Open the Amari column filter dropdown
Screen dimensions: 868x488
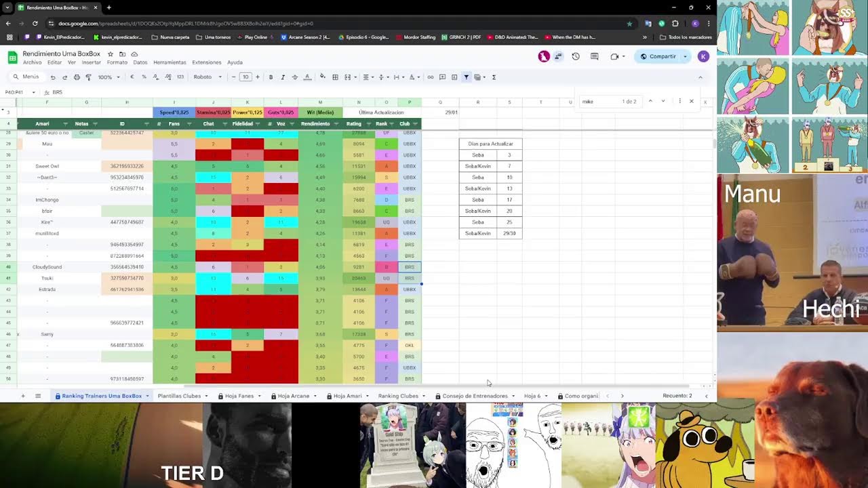66,124
